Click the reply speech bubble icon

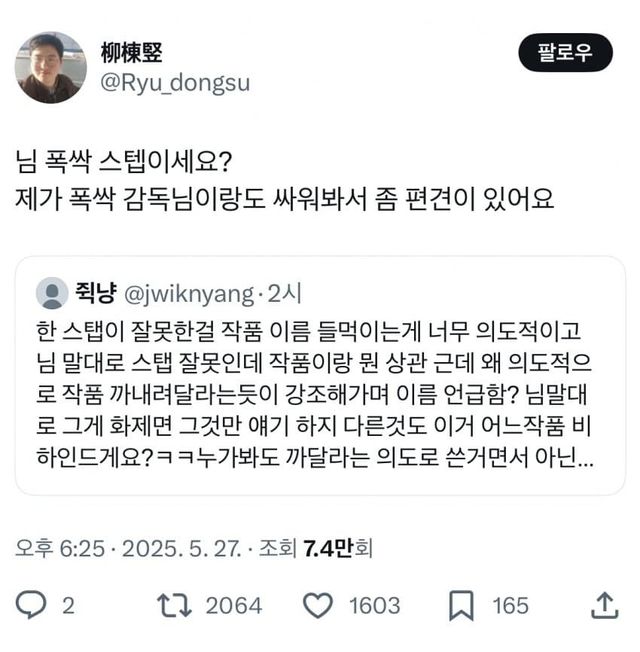(x=33, y=605)
